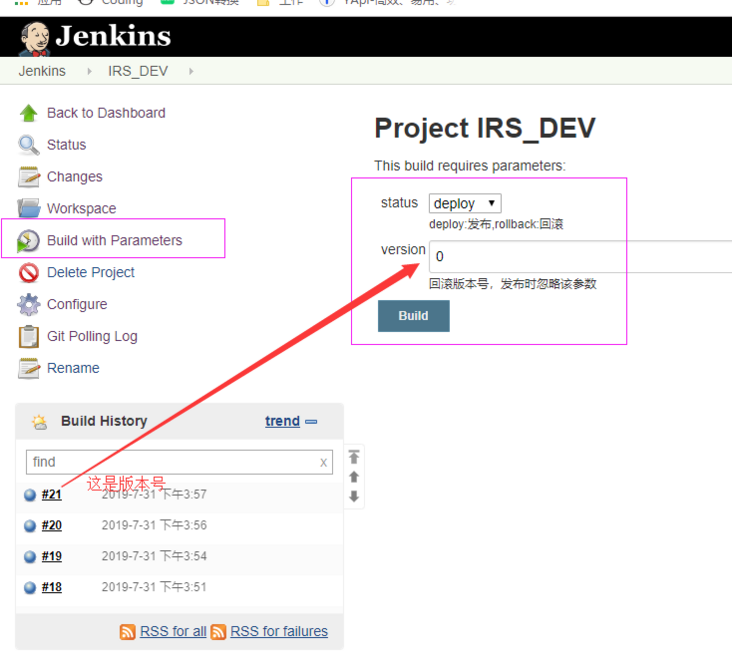Screen dimensions: 732x668
Task: Click the Rename notepad icon
Action: (x=28, y=368)
